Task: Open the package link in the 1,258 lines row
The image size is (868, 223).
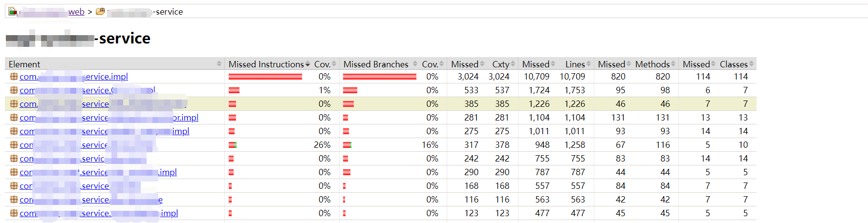Action: [88, 145]
